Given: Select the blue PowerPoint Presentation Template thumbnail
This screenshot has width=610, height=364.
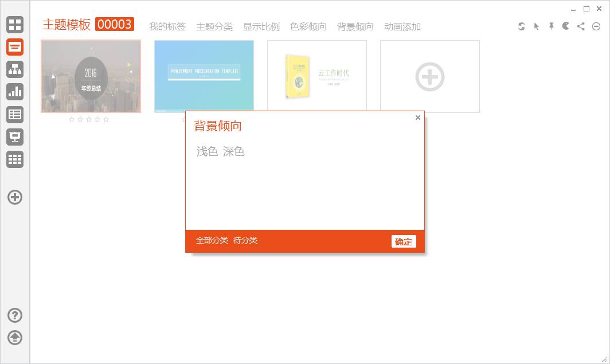Looking at the screenshot, I should coord(204,76).
